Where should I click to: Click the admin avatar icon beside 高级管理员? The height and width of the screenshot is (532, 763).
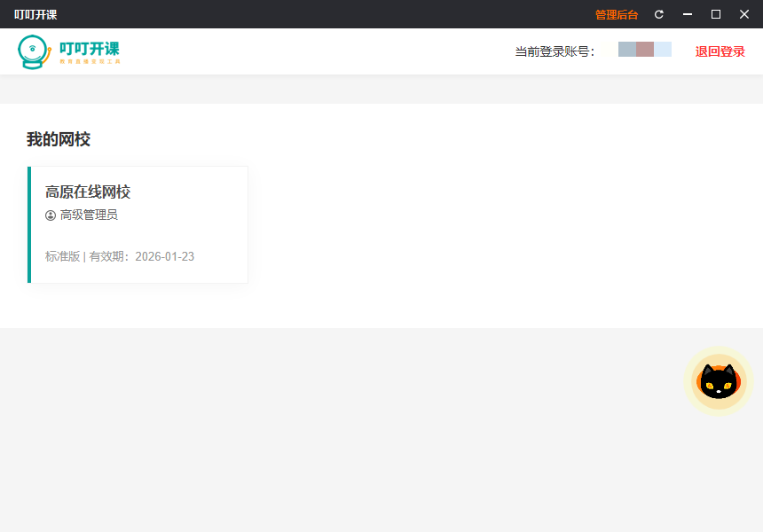(51, 215)
